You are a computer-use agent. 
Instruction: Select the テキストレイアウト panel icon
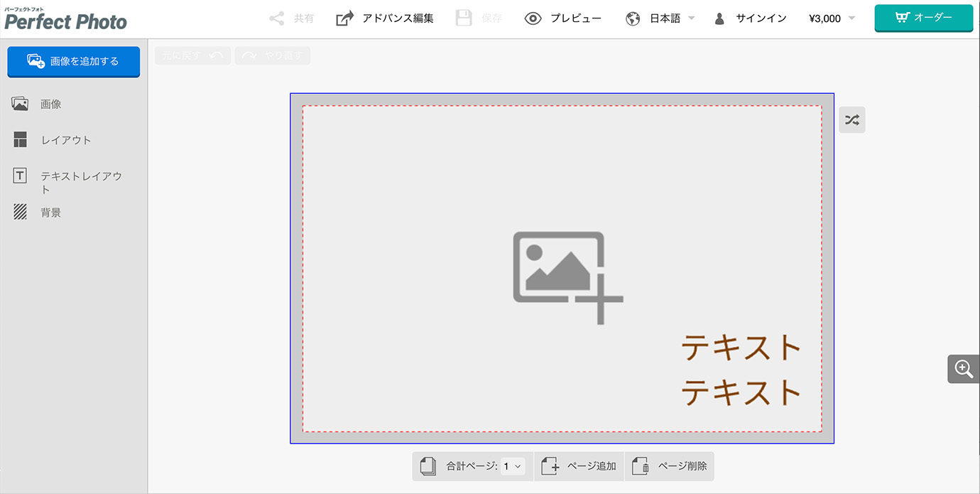[x=20, y=175]
